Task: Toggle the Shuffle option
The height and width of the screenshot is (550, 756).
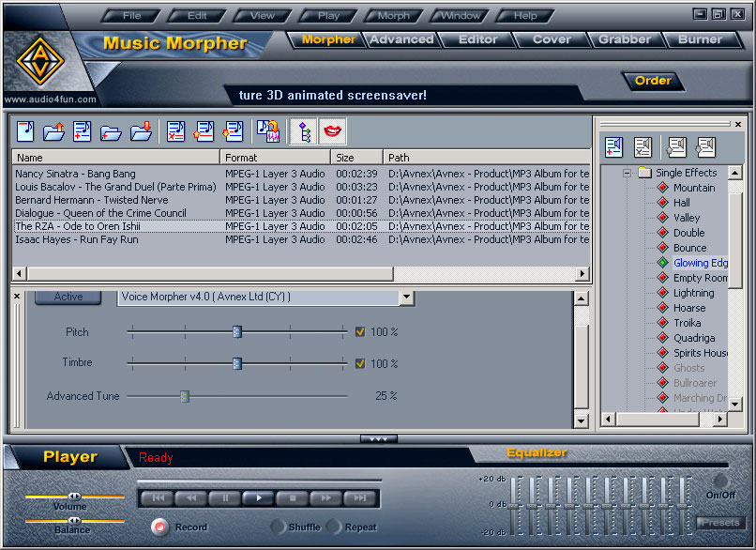Action: click(x=279, y=527)
